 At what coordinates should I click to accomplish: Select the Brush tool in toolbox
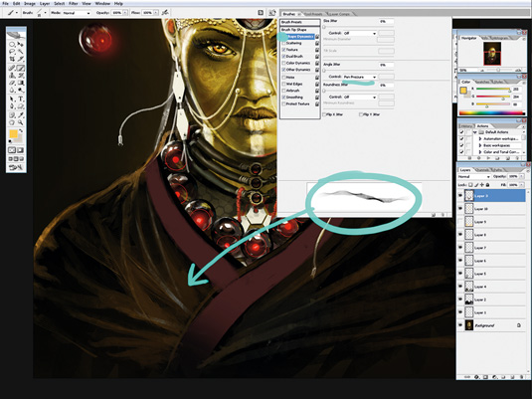pos(20,68)
